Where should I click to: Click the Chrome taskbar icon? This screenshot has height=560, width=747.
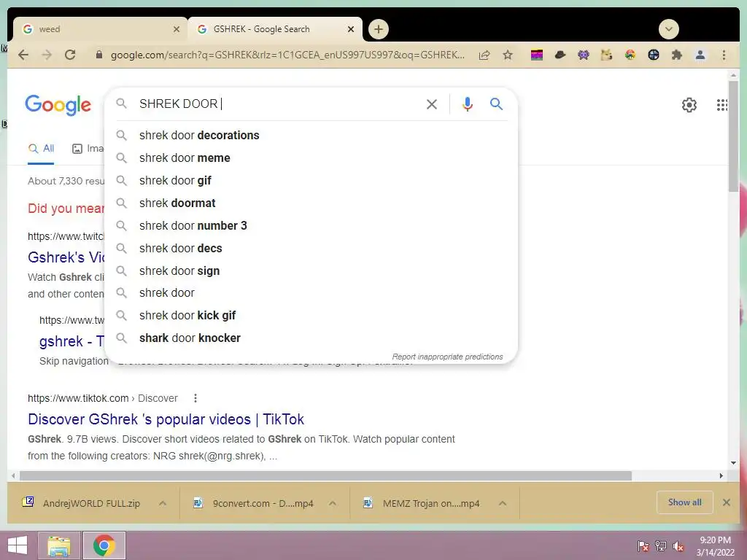[104, 545]
